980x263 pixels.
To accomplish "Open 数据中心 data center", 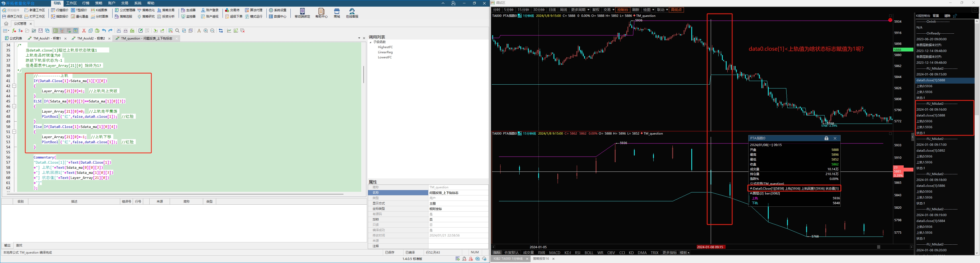I will click(278, 16).
